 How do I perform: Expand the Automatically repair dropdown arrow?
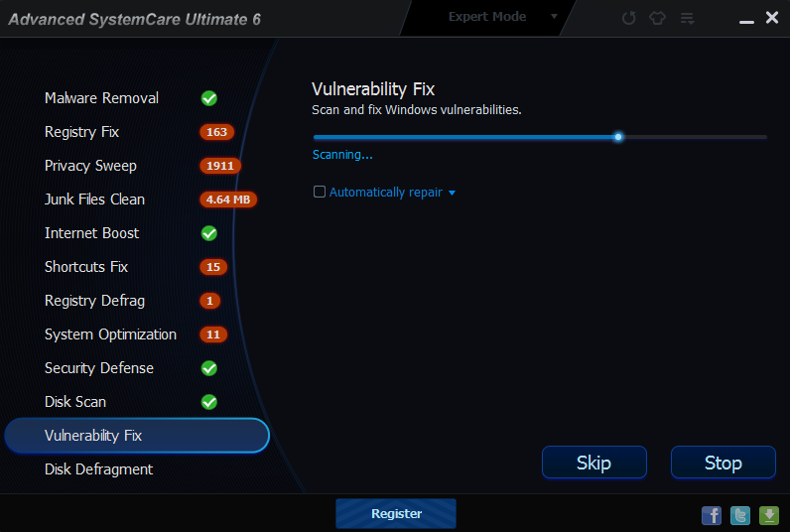click(452, 193)
